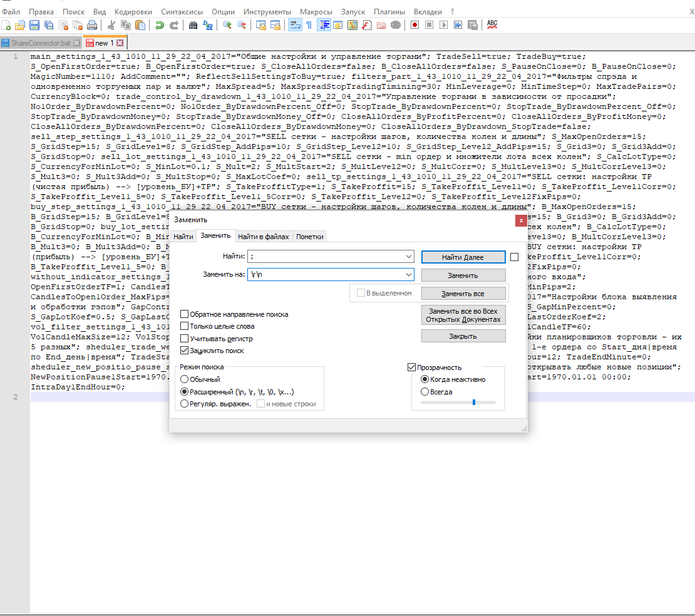Select 'Когда неактивно' transparency option
695x616 pixels.
pyautogui.click(x=425, y=379)
